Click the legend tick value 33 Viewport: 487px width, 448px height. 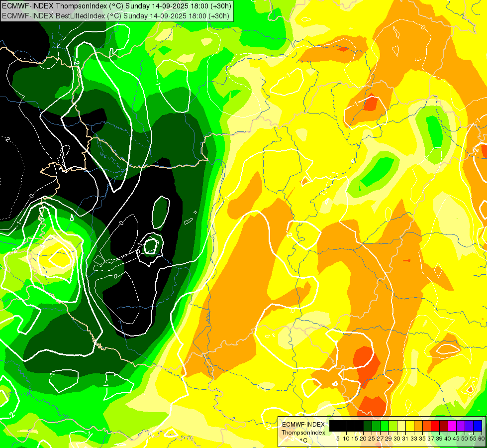click(414, 439)
